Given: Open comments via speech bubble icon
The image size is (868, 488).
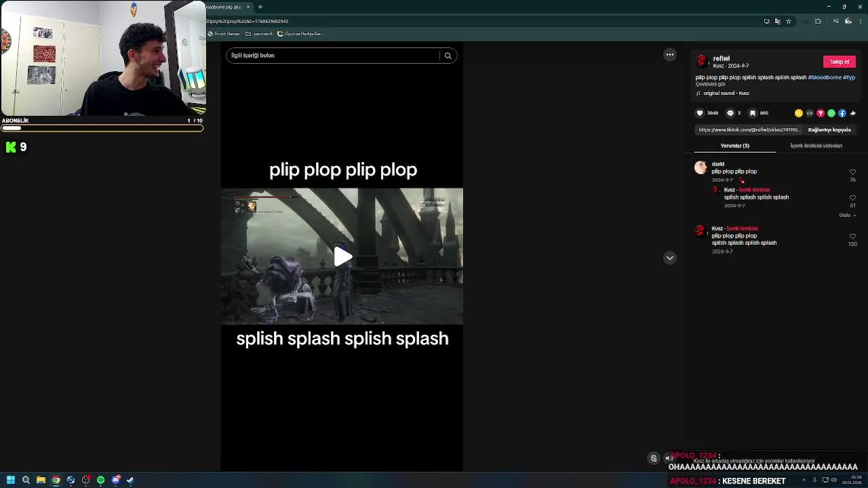Looking at the screenshot, I should pyautogui.click(x=730, y=113).
